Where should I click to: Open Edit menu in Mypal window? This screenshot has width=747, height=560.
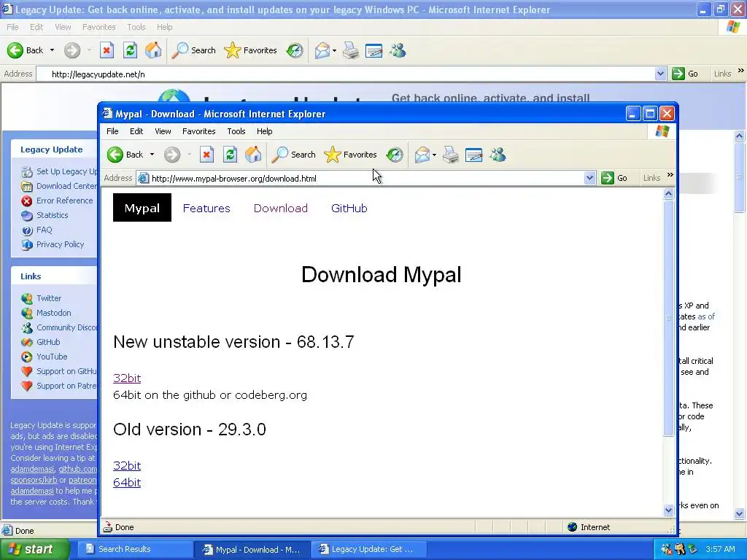tap(136, 131)
